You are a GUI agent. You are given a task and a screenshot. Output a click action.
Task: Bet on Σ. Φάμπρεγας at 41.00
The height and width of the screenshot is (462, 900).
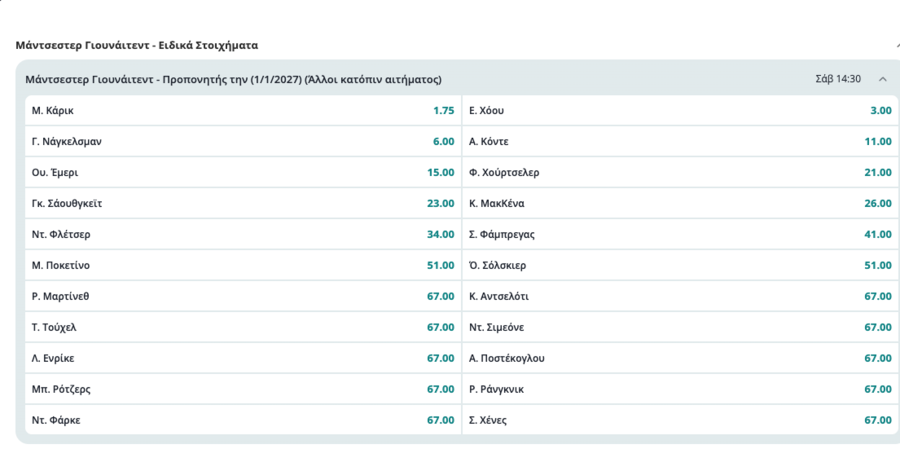click(x=680, y=234)
